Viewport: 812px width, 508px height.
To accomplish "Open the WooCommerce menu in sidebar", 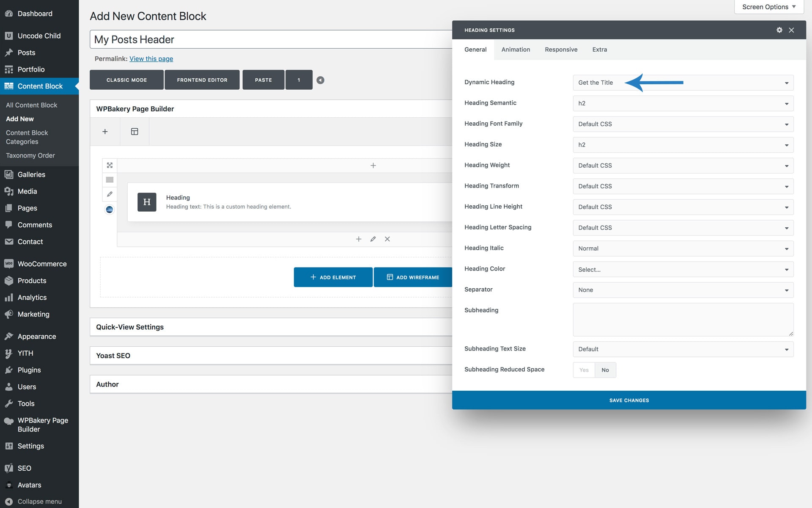I will click(x=42, y=264).
